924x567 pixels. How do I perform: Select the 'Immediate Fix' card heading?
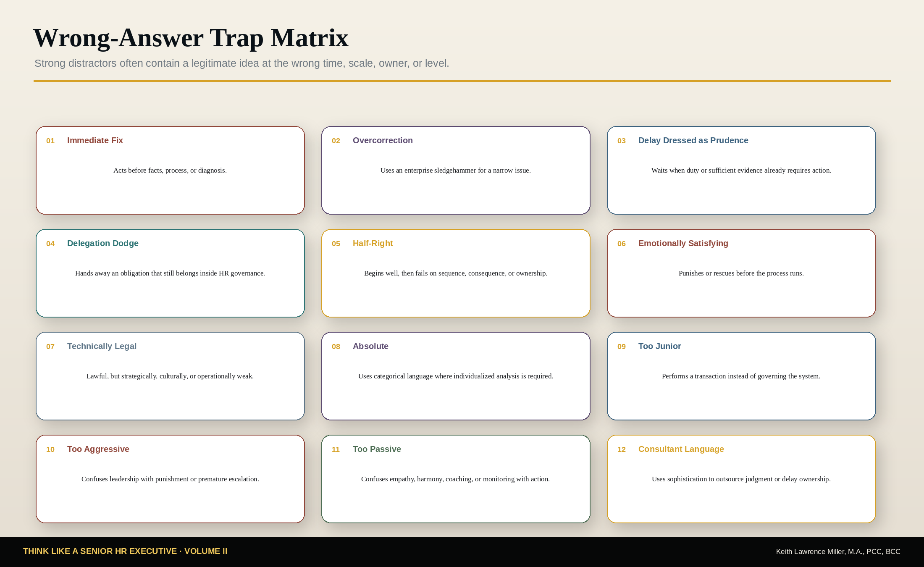pyautogui.click(x=95, y=140)
